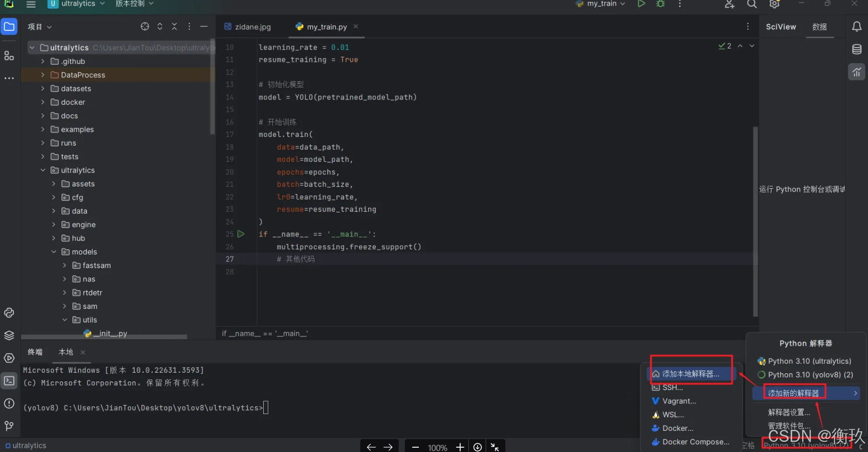This screenshot has height=452, width=868.
Task: Increase zoom with the plus control
Action: pos(459,446)
